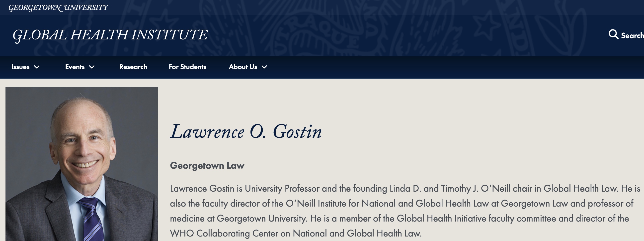This screenshot has height=241, width=644.
Task: Click the portrait photo of Lawrence Gostin
Action: click(82, 164)
